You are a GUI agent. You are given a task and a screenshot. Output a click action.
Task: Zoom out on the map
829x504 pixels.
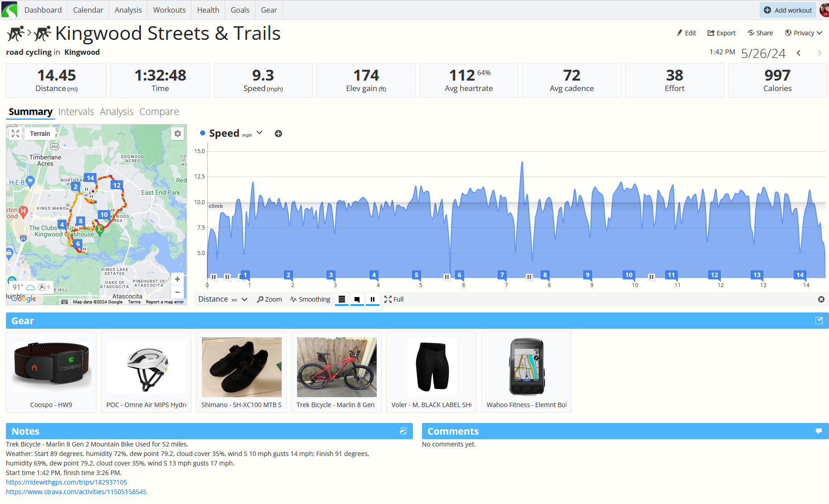[x=177, y=292]
